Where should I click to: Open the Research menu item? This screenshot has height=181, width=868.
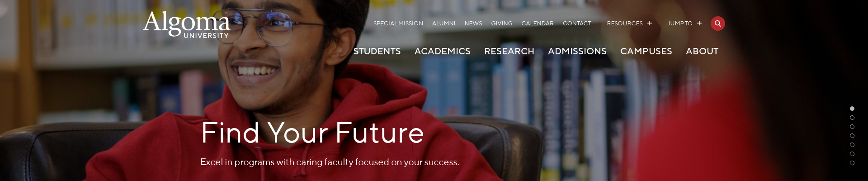click(509, 52)
